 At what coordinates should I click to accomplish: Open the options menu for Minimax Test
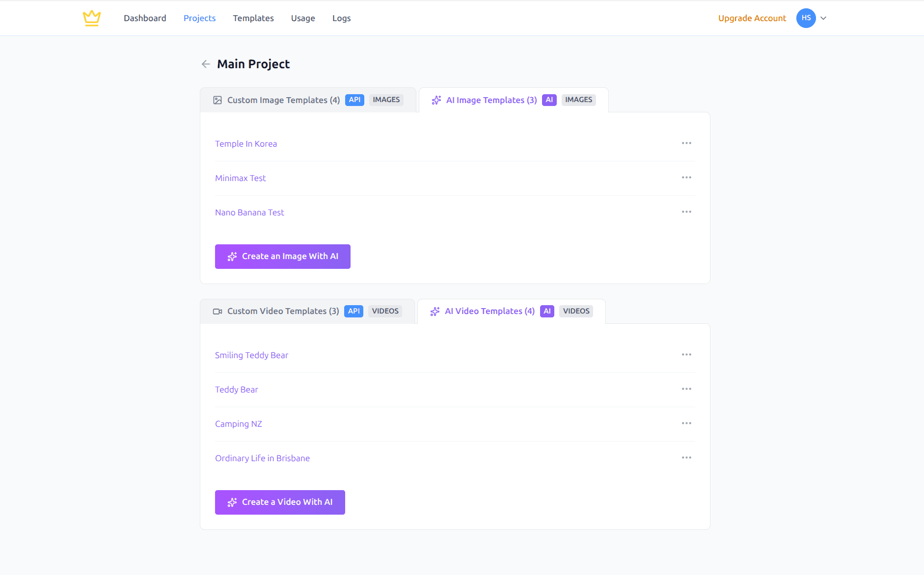click(686, 178)
